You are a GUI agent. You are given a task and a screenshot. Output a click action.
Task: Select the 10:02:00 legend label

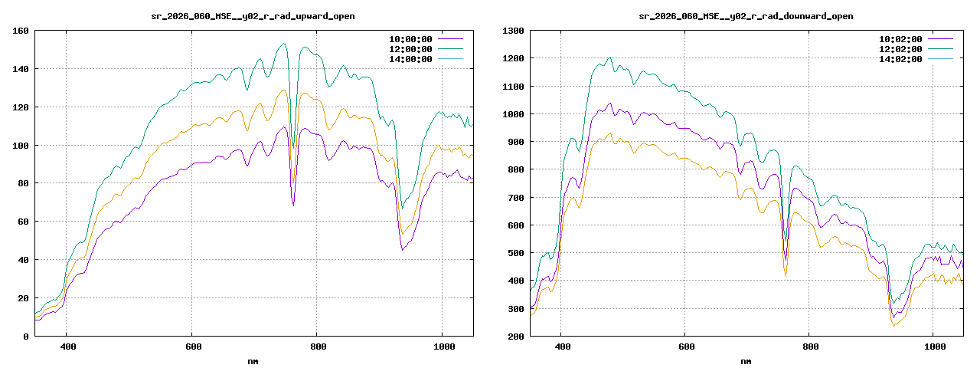[x=900, y=39]
